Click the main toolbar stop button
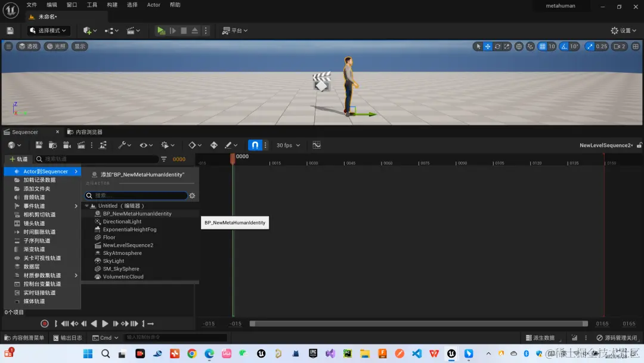Viewport: 644px width, 363px height. point(184,30)
